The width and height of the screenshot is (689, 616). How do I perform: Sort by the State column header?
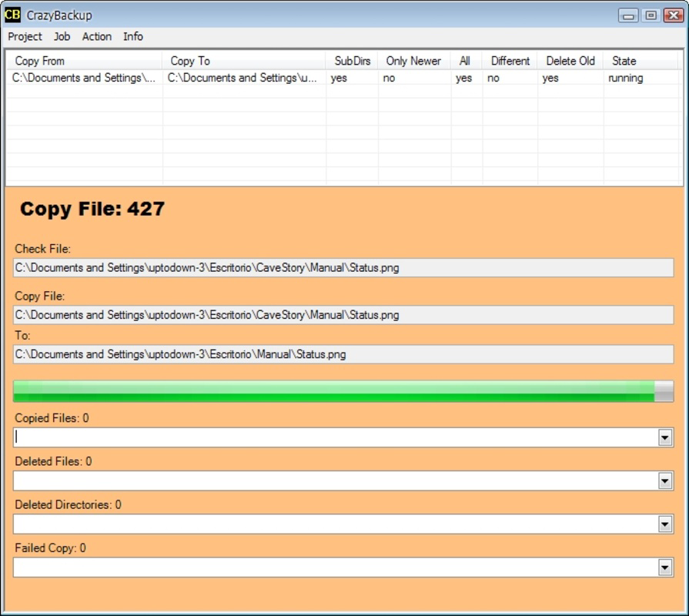641,61
